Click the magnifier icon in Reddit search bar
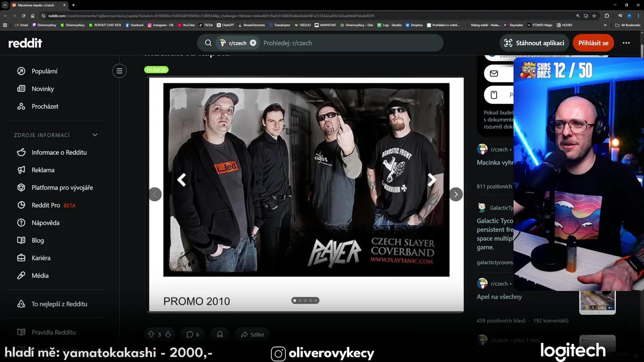 tap(208, 43)
